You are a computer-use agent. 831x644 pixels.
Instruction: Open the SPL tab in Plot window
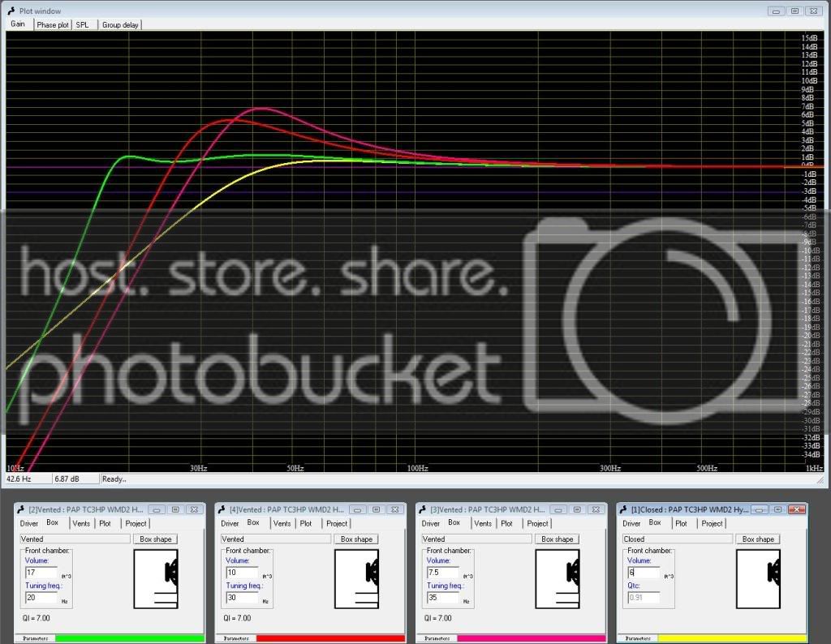tap(82, 24)
